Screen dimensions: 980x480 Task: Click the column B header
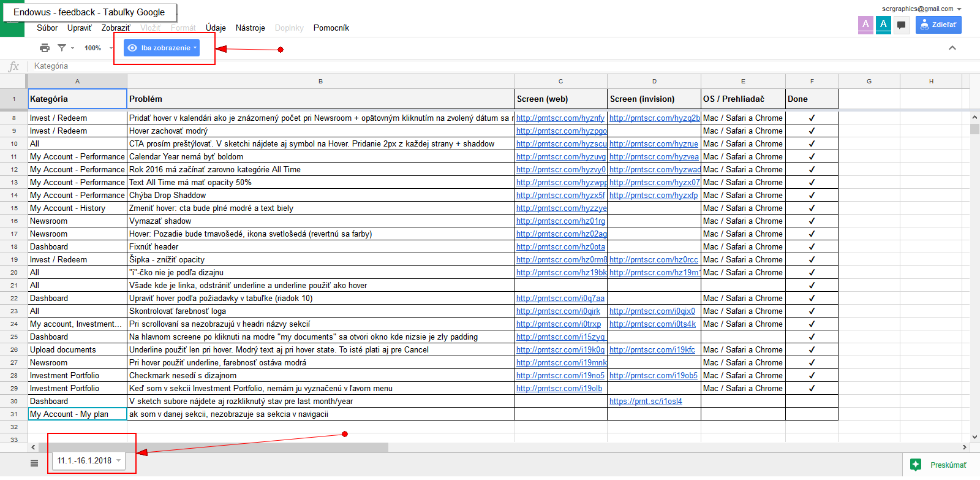(320, 81)
